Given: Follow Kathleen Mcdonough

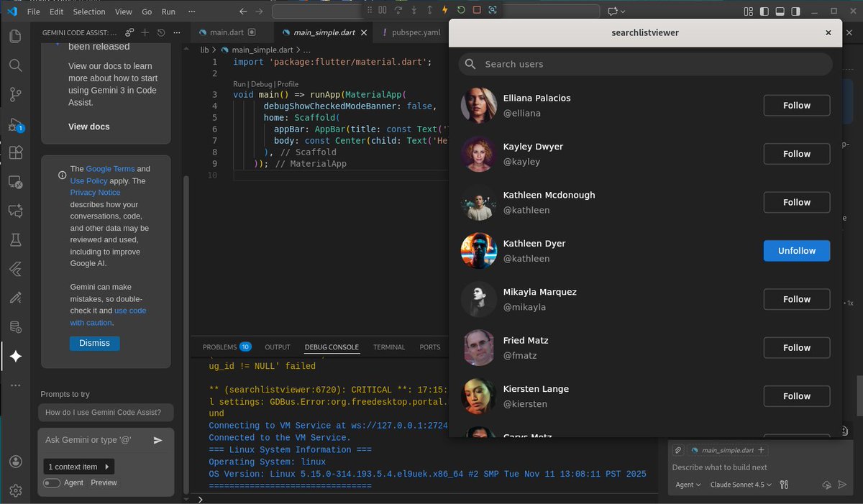Looking at the screenshot, I should tap(797, 202).
